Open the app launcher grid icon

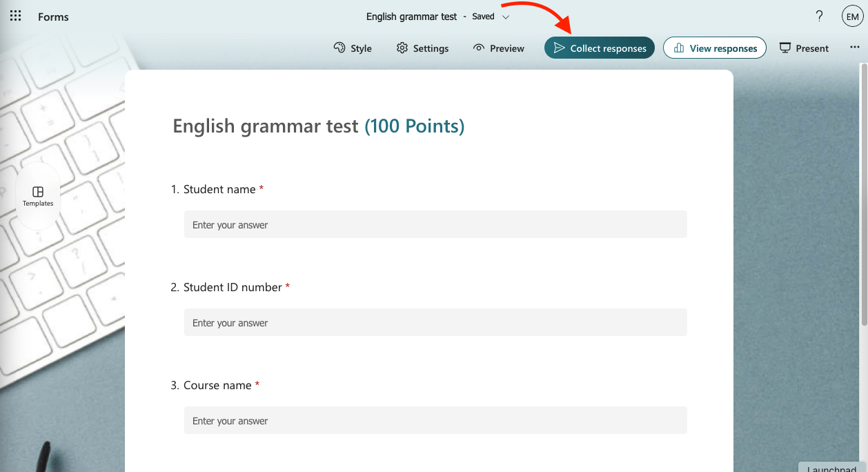(x=15, y=17)
